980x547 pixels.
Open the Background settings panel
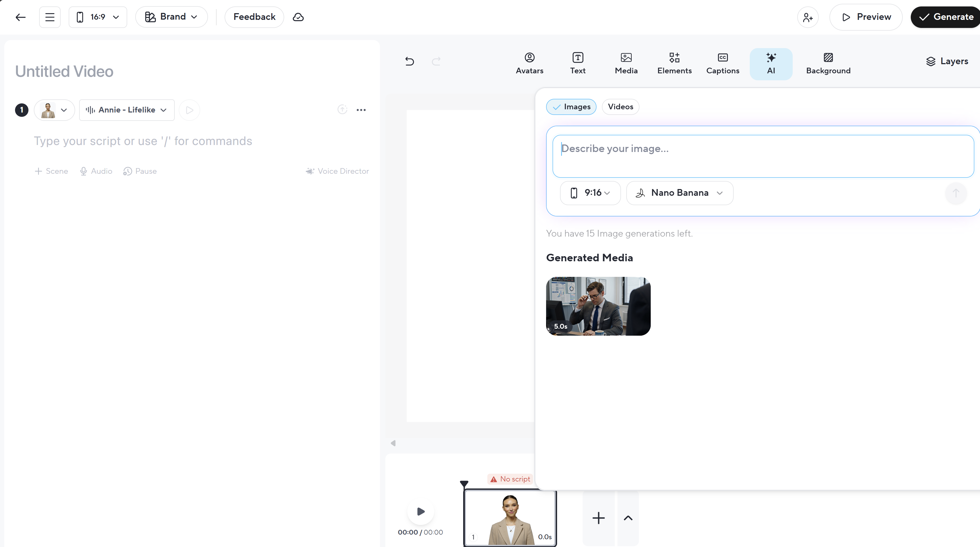pos(828,63)
